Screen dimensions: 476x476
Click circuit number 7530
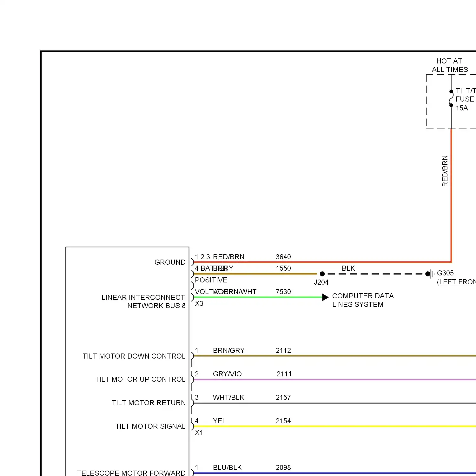click(283, 292)
